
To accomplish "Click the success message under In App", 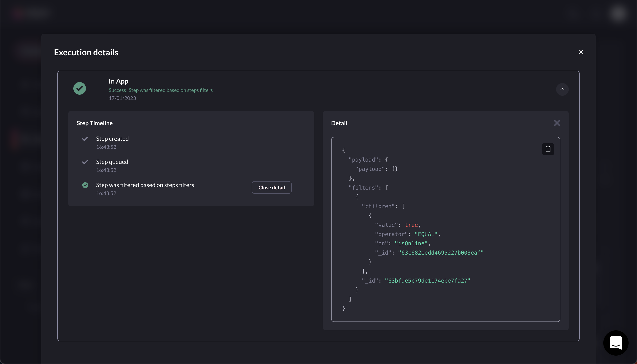I will (x=161, y=90).
